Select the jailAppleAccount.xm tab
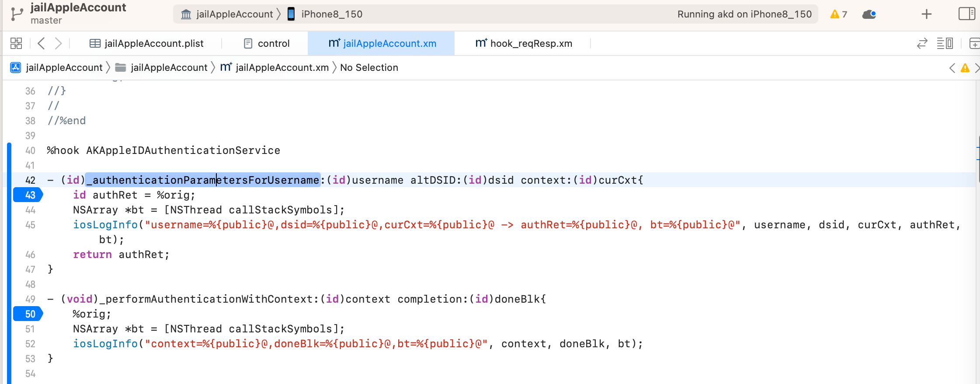This screenshot has height=384, width=980. pyautogui.click(x=382, y=43)
